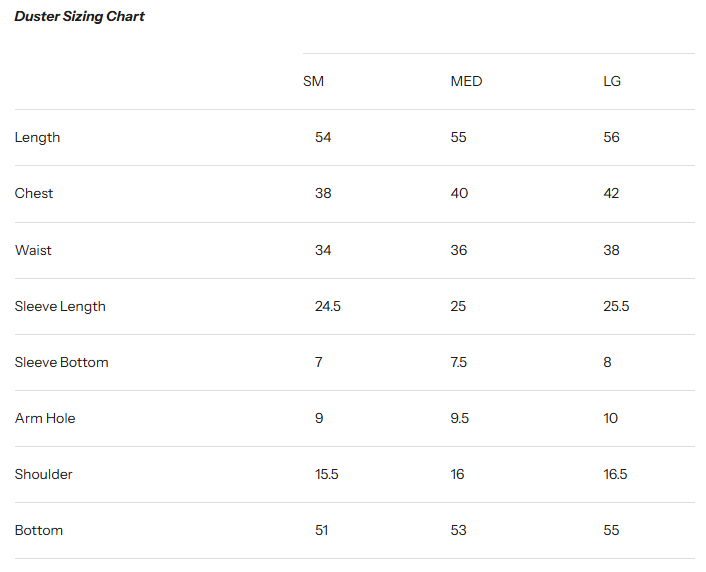This screenshot has height=572, width=706.
Task: Click MED arm hole value 9.5
Action: tap(459, 418)
